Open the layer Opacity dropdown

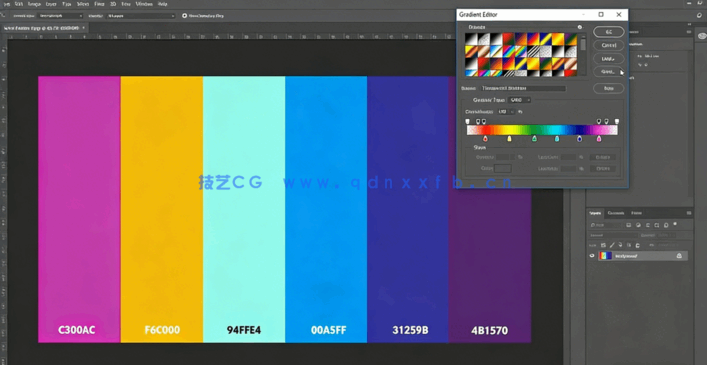(667, 235)
